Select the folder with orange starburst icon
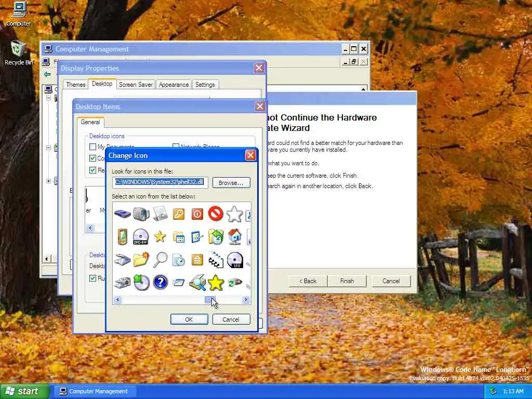Image resolution: width=532 pixels, height=399 pixels. click(x=141, y=260)
